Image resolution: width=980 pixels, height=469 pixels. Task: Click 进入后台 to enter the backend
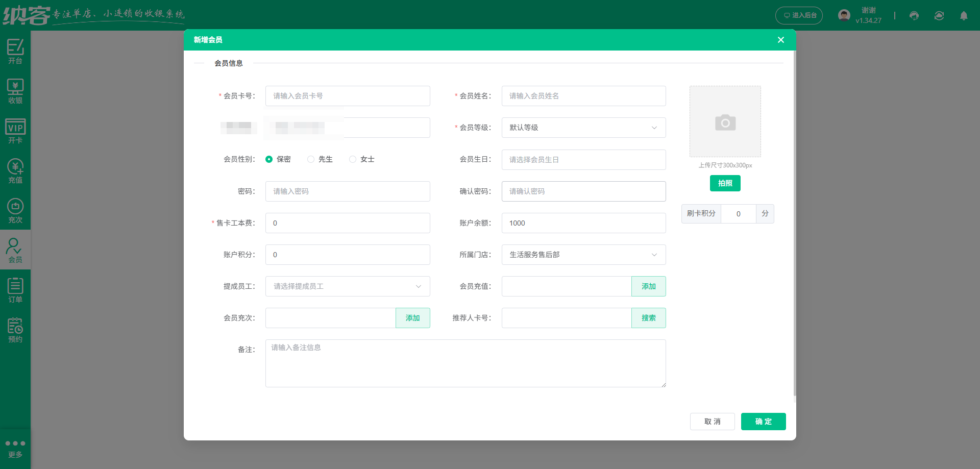tap(799, 16)
